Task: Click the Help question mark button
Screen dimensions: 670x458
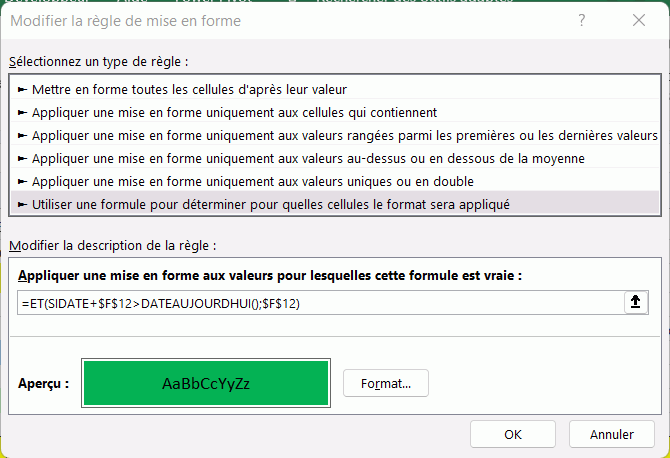Action: 583,21
